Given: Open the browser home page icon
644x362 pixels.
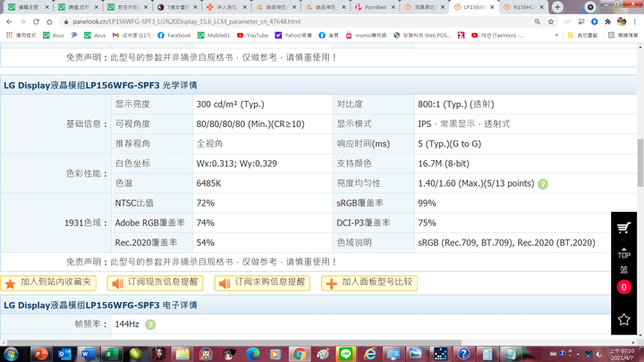Looking at the screenshot, I should click(x=49, y=21).
